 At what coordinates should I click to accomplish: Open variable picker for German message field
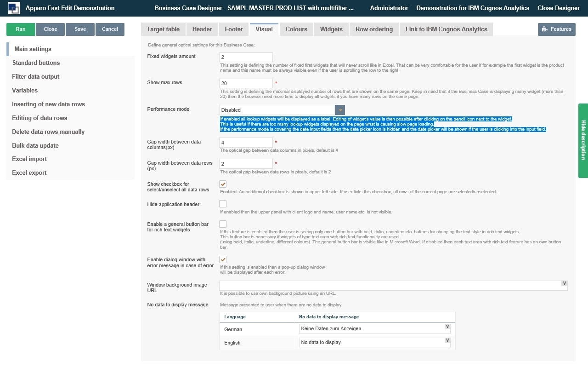tap(447, 327)
